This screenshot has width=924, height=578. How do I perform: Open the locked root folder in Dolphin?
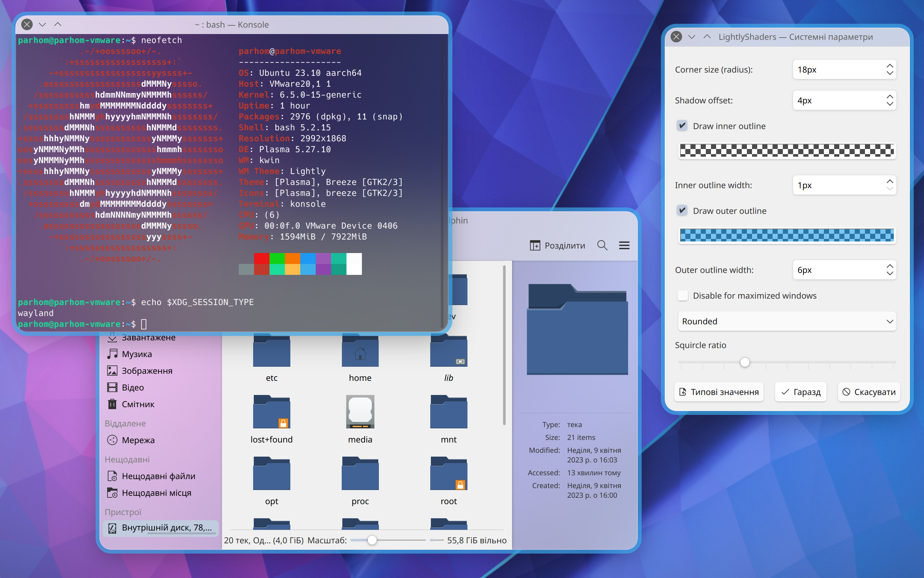point(449,480)
